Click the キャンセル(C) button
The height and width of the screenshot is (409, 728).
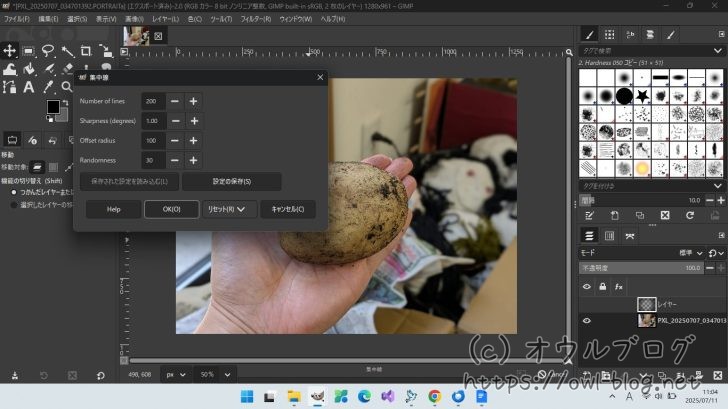(x=288, y=209)
